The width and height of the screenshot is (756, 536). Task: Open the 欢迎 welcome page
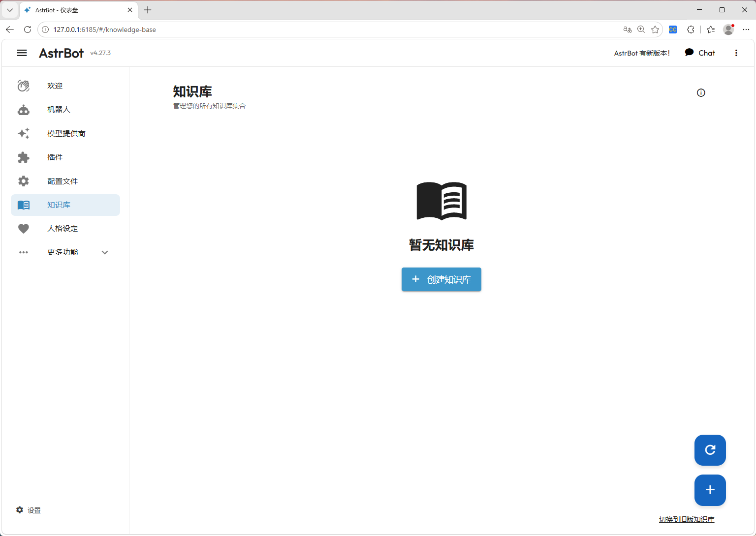[65, 86]
